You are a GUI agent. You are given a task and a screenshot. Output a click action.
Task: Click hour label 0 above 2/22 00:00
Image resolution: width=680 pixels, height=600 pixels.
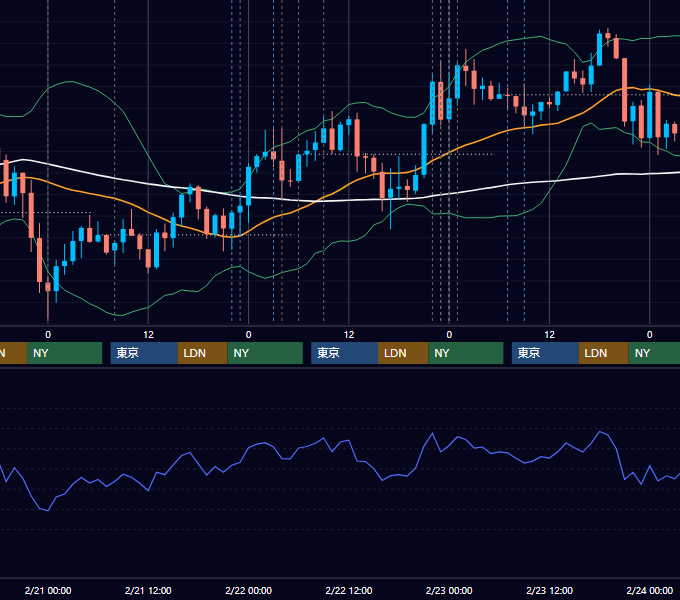pyautogui.click(x=248, y=335)
